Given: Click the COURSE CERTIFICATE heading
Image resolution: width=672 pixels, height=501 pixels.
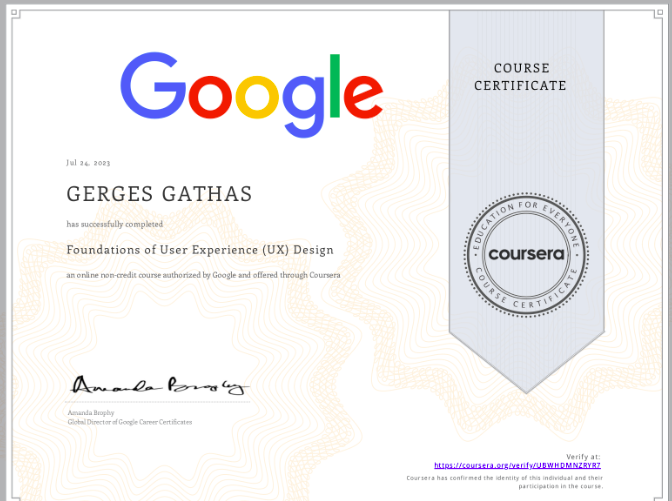Looking at the screenshot, I should pyautogui.click(x=520, y=77).
